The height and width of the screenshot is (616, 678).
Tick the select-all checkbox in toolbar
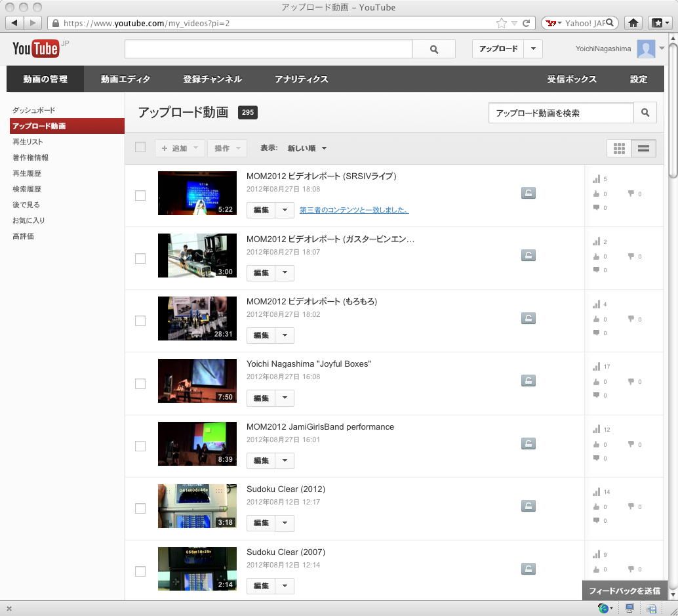tap(140, 147)
